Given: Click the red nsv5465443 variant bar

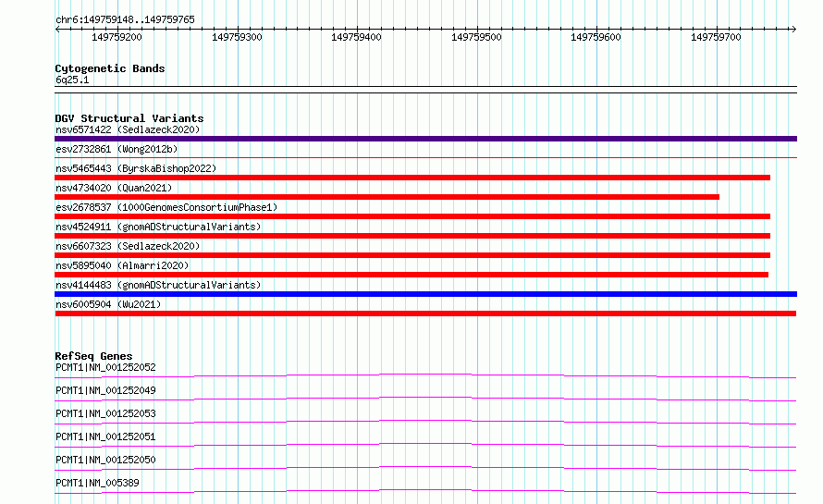Looking at the screenshot, I should [x=412, y=178].
